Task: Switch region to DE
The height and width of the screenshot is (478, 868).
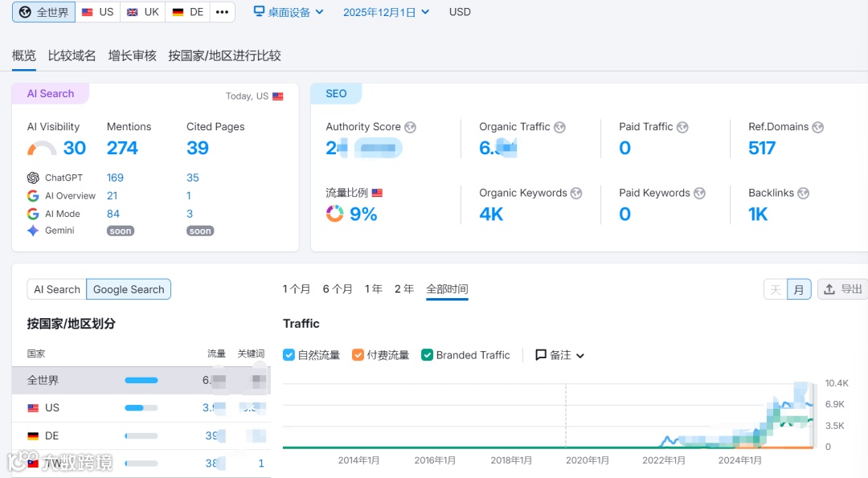Action: 187,12
